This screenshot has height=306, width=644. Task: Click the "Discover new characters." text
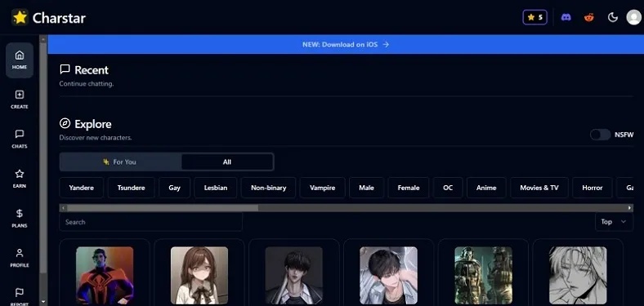pos(96,137)
